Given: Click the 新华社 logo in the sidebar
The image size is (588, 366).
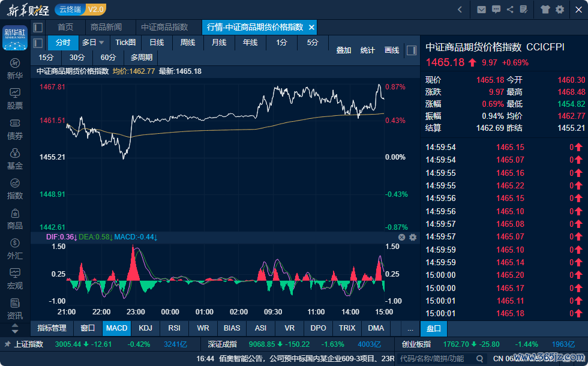Looking at the screenshot, I should [x=14, y=37].
